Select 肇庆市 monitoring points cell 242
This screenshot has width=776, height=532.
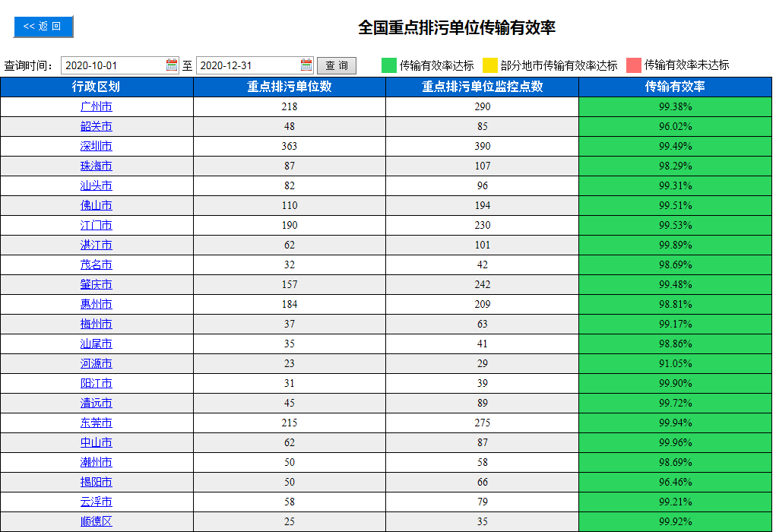483,284
